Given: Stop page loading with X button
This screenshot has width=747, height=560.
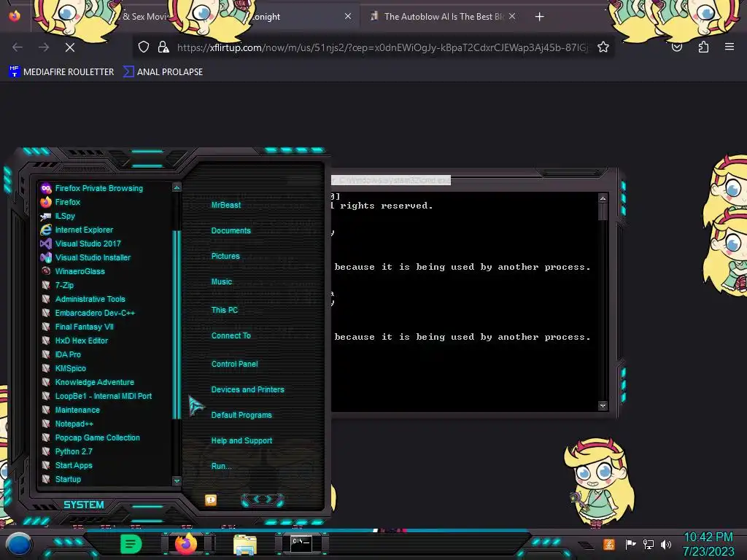Looking at the screenshot, I should [x=69, y=47].
